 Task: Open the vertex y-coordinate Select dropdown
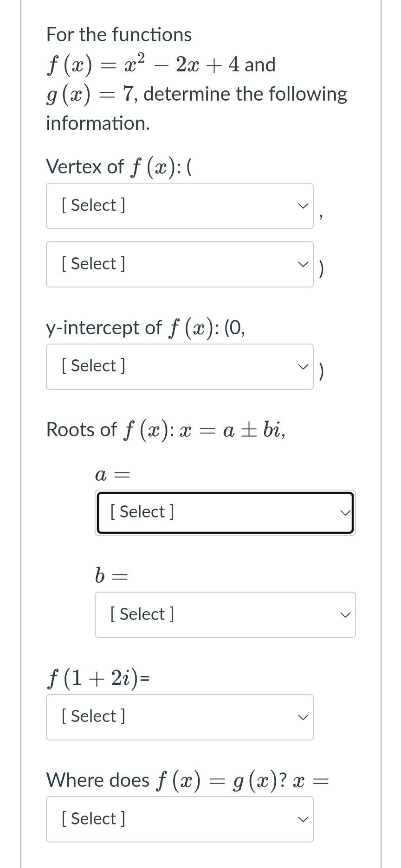pos(180,264)
